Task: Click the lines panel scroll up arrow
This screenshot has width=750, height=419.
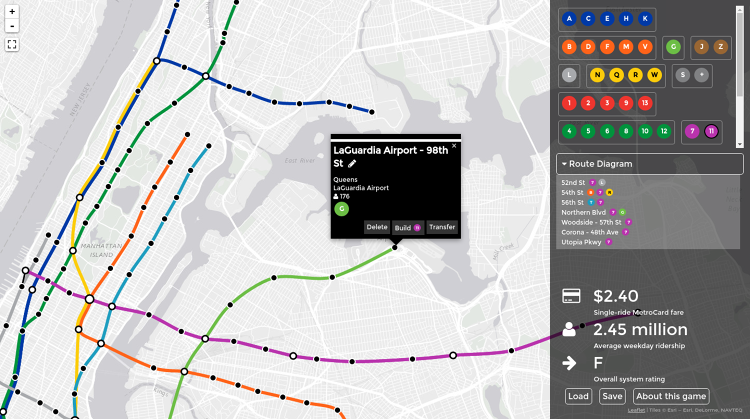Action: pyautogui.click(x=739, y=9)
